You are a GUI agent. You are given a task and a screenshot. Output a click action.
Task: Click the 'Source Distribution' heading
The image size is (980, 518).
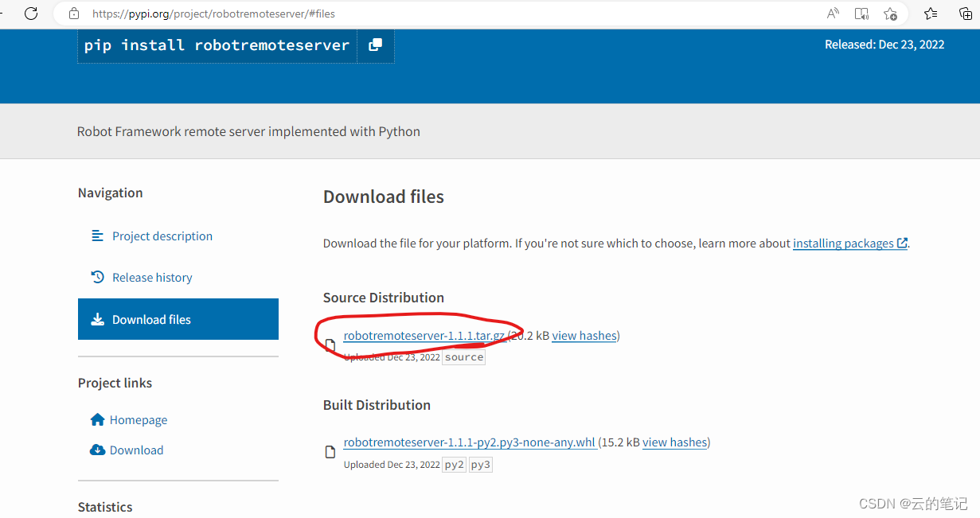tap(384, 298)
